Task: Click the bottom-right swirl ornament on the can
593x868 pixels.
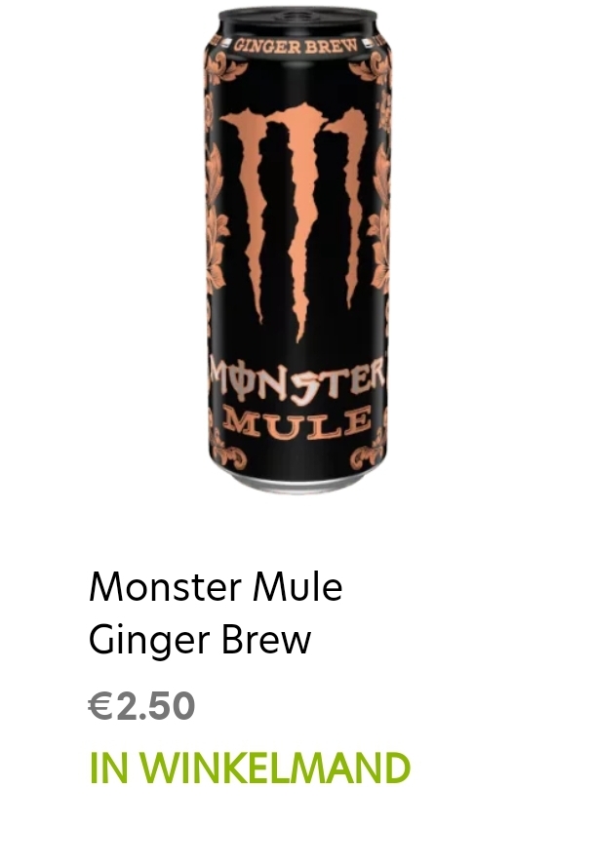Action: [x=368, y=453]
